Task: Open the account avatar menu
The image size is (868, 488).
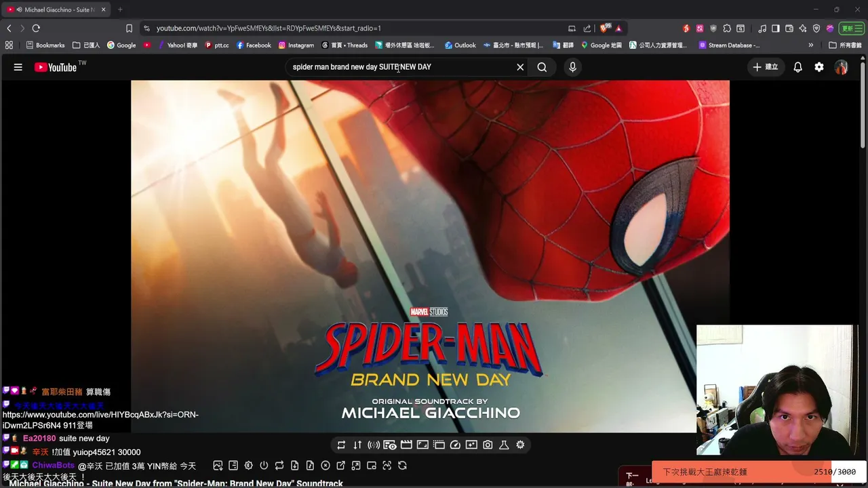Action: 841,67
